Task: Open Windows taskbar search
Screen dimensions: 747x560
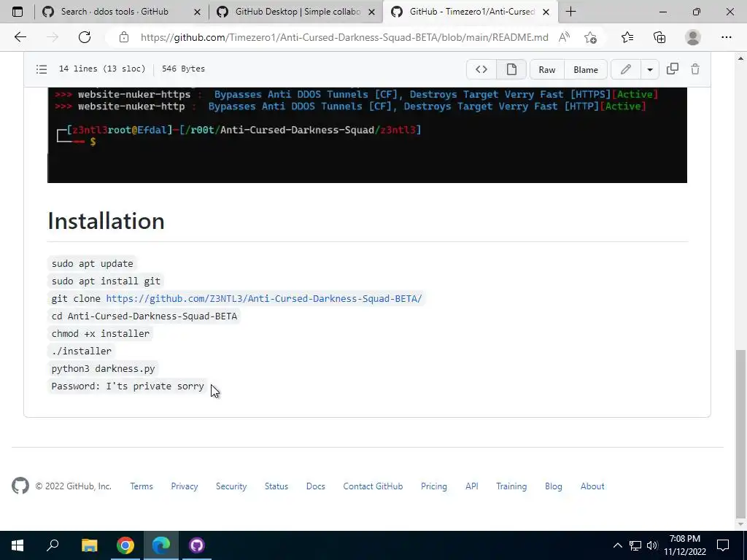Action: coord(53,545)
